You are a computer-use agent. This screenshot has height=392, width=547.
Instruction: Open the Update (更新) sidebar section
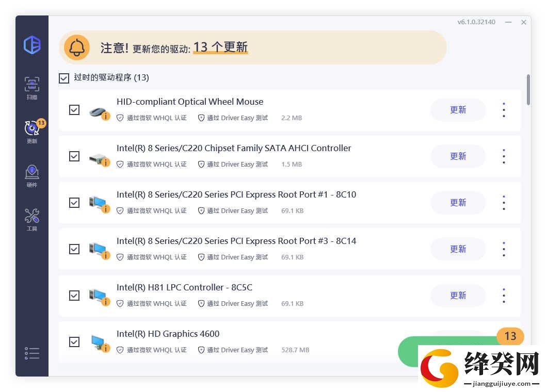click(33, 132)
